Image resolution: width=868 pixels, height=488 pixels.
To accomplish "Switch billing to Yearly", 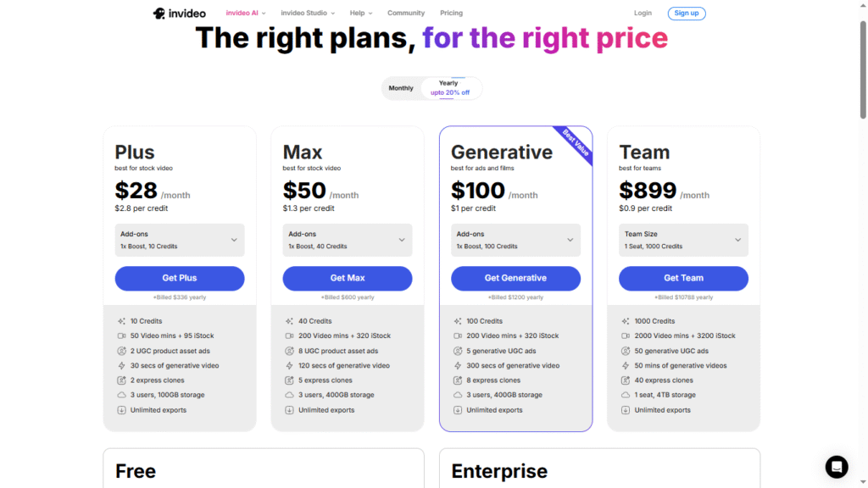I will (x=449, y=88).
